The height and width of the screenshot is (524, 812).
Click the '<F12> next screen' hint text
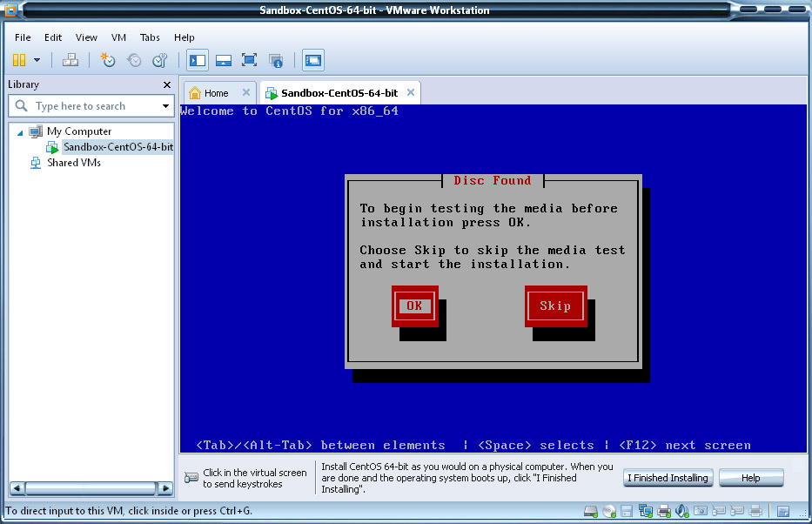point(685,446)
